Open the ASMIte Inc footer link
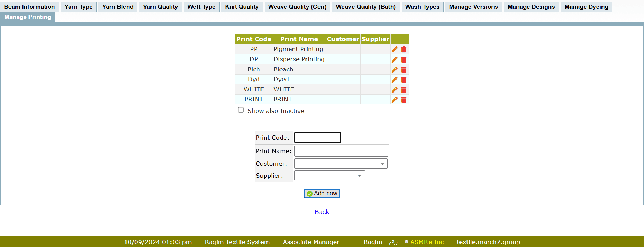Viewport: 644px width, 247px height. (x=427, y=242)
